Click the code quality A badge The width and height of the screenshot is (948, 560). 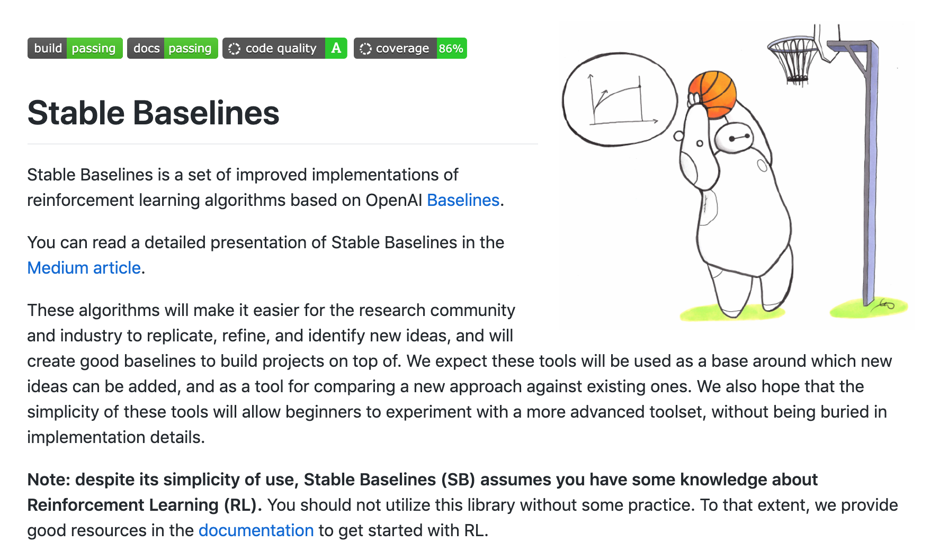(284, 48)
